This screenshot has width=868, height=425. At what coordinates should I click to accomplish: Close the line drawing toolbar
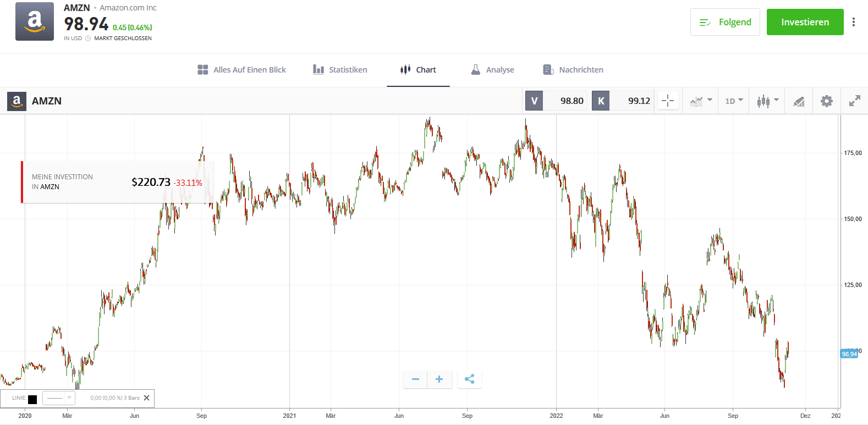click(146, 398)
